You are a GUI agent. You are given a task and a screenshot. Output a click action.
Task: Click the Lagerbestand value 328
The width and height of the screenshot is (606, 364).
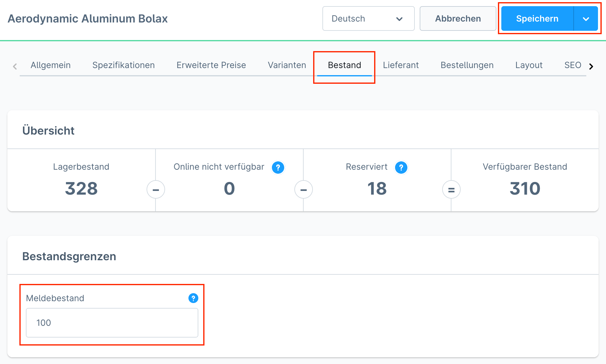click(81, 188)
